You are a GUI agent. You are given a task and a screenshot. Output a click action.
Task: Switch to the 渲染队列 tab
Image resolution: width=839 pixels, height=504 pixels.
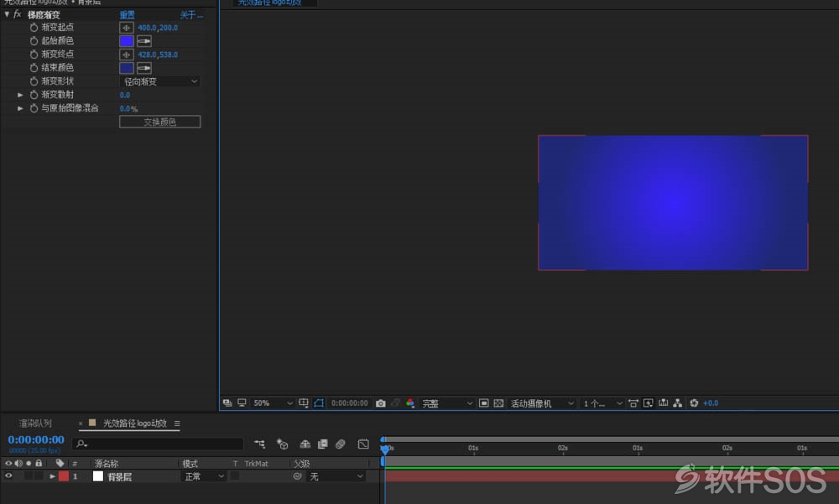[x=35, y=423]
